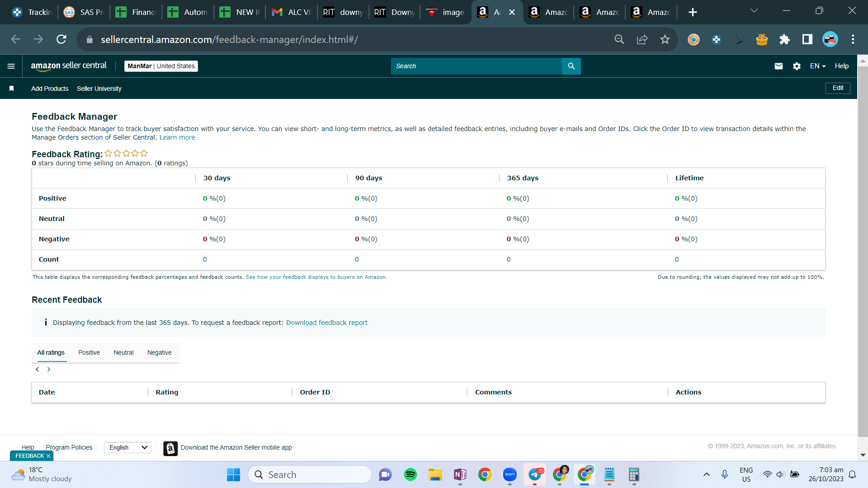
Task: Toggle the browser side panel icon
Action: 807,39
